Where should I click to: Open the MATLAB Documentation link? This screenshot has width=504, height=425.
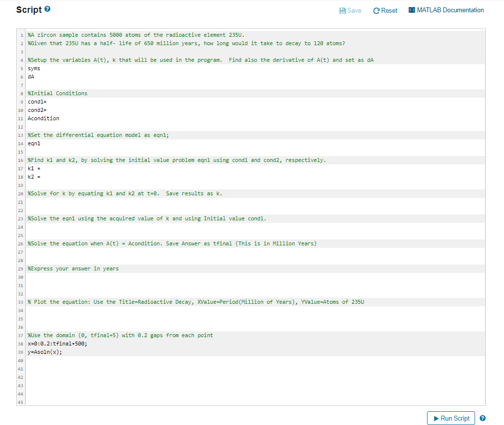(x=446, y=10)
